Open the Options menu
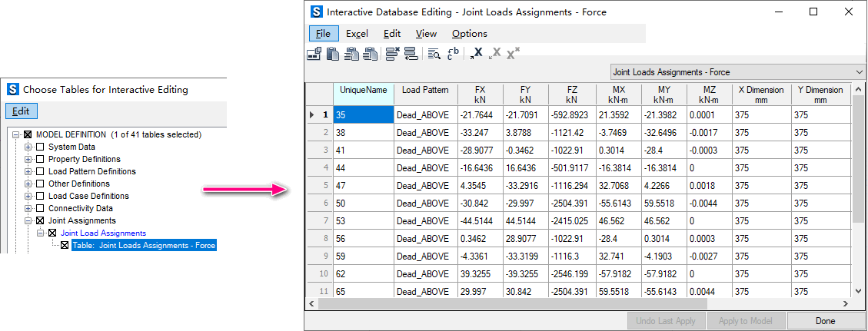 (x=469, y=34)
